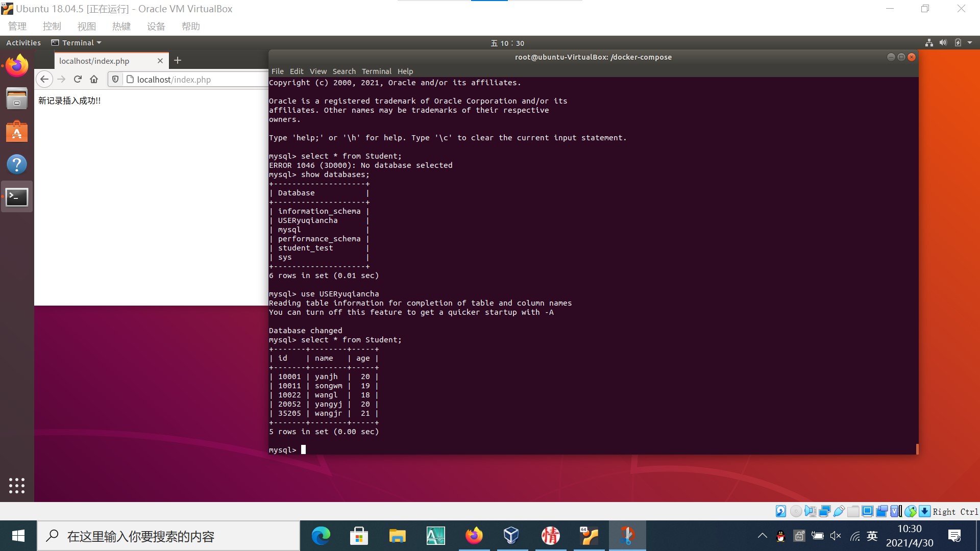Screen dimensions: 980x551
Task: Open the terminal Search menu
Action: (x=344, y=71)
